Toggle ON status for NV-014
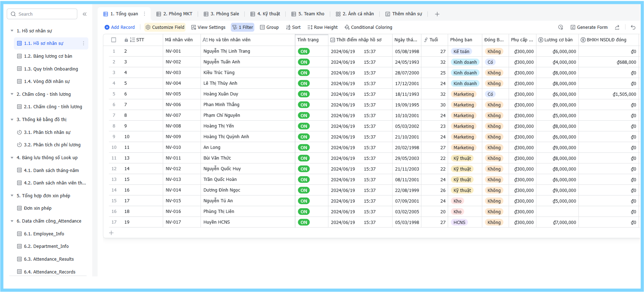Viewport: 644px width, 292px height. [304, 191]
